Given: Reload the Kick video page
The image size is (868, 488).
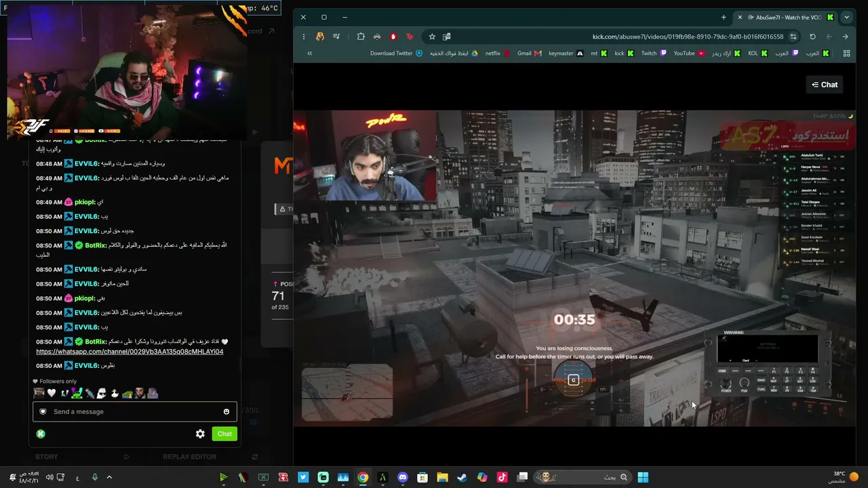Looking at the screenshot, I should [812, 37].
